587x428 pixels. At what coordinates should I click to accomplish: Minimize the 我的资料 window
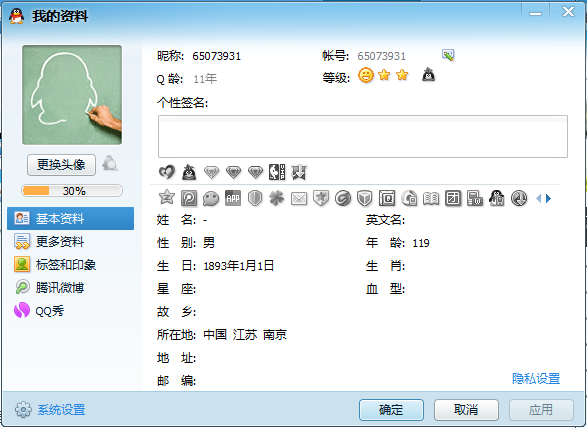click(535, 13)
